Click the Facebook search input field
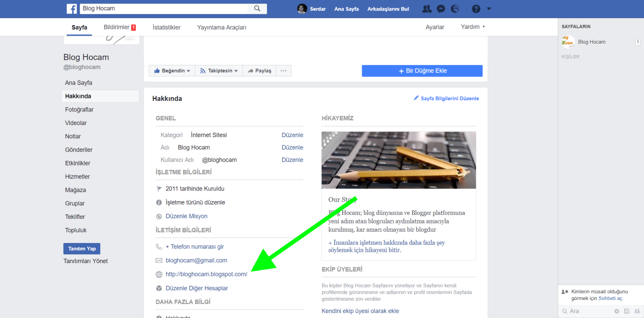Screen dimensions: 644x318 click(164, 8)
